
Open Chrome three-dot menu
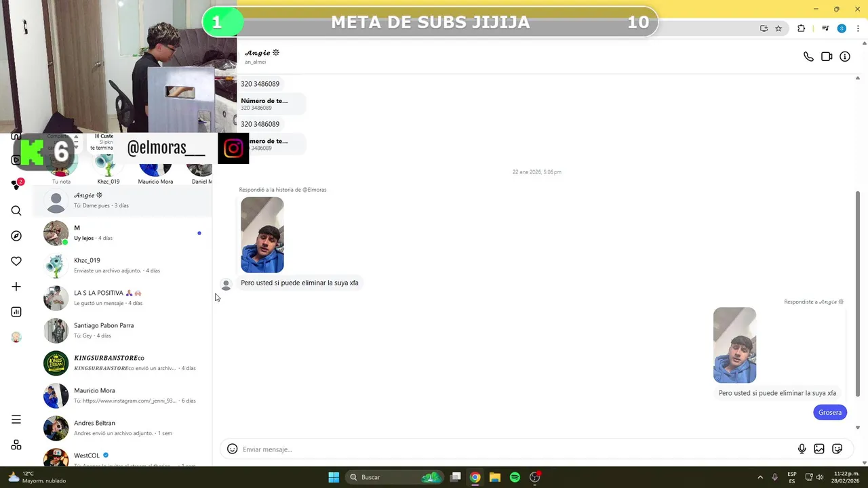pyautogui.click(x=859, y=28)
